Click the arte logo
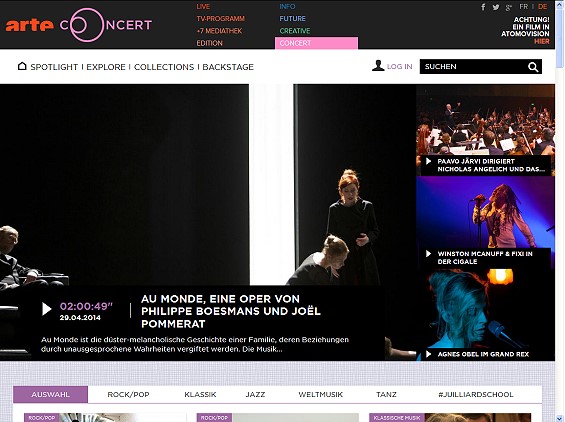The image size is (565, 422). click(29, 25)
